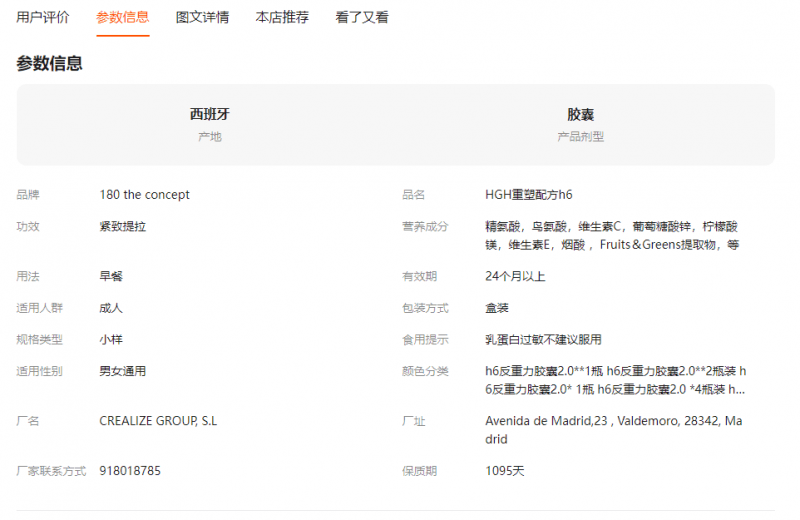Open the 图文详情 tab
The image size is (800, 520).
pos(202,17)
